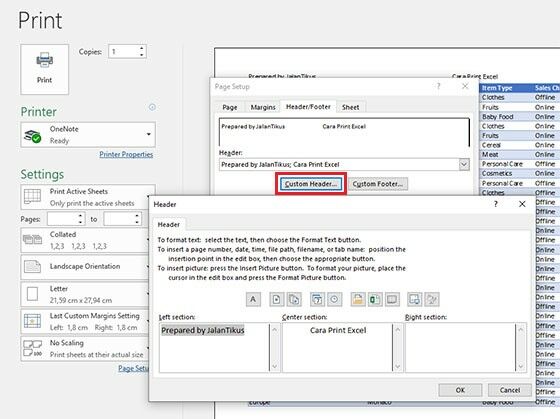The width and height of the screenshot is (560, 419).
Task: Open Print Active Sheets dropdown
Action: pyautogui.click(x=149, y=196)
